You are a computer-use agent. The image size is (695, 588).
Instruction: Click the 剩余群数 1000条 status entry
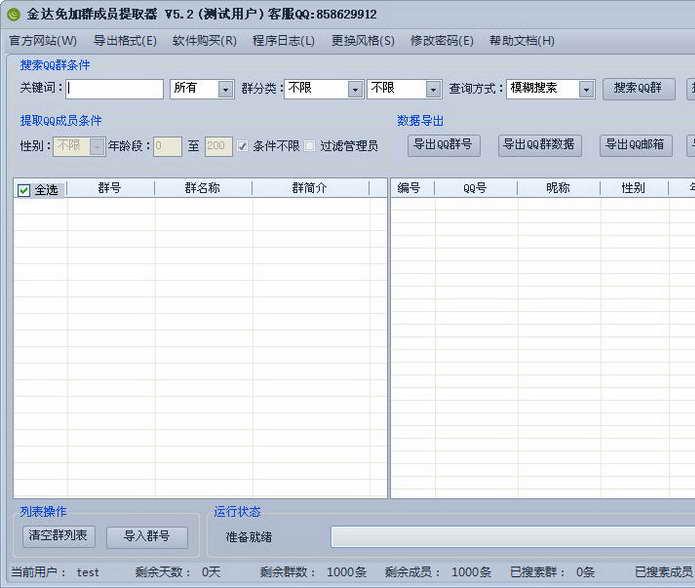point(313,572)
